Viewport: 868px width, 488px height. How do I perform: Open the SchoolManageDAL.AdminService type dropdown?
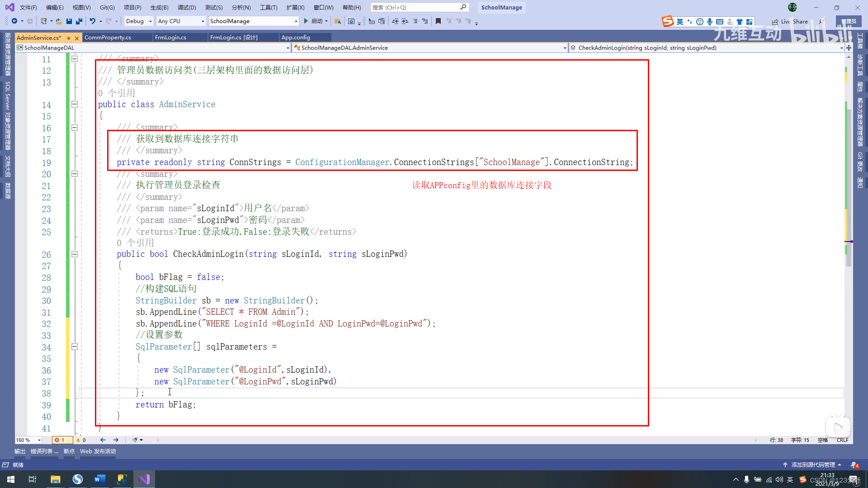[x=430, y=47]
